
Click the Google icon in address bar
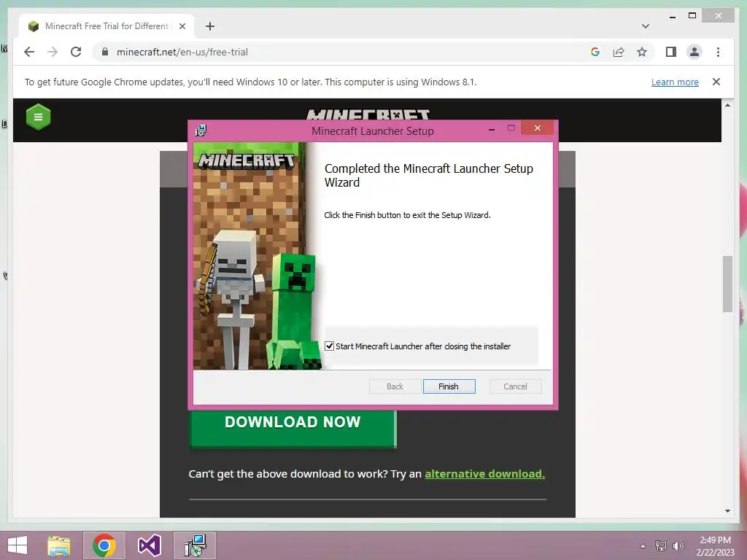coord(595,52)
